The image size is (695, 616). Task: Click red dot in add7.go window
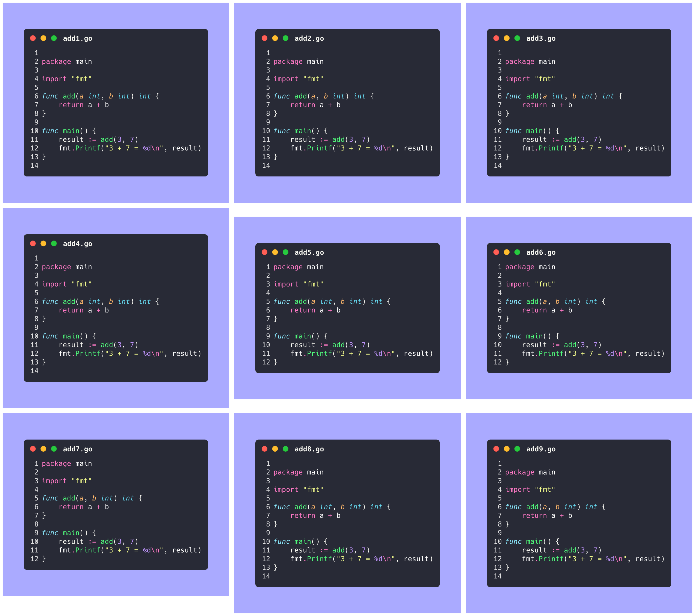click(33, 449)
